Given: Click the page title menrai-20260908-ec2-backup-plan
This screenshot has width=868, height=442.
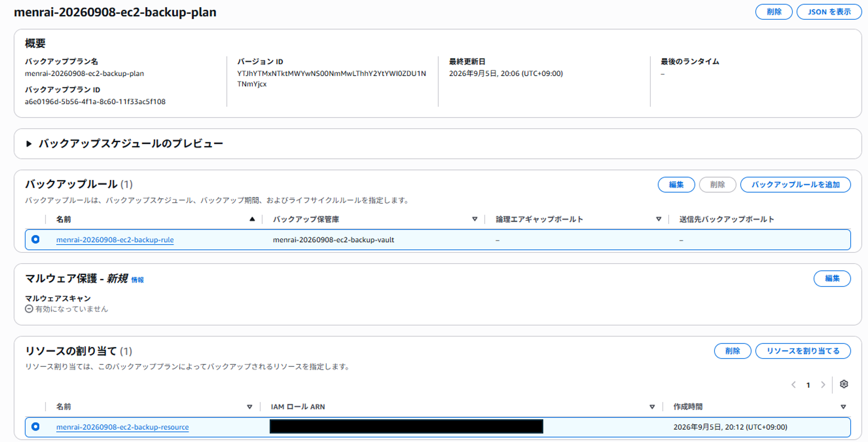Looking at the screenshot, I should (115, 12).
